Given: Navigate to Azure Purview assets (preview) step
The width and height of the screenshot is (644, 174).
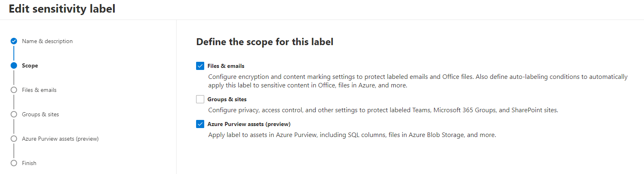Looking at the screenshot, I should tap(60, 139).
